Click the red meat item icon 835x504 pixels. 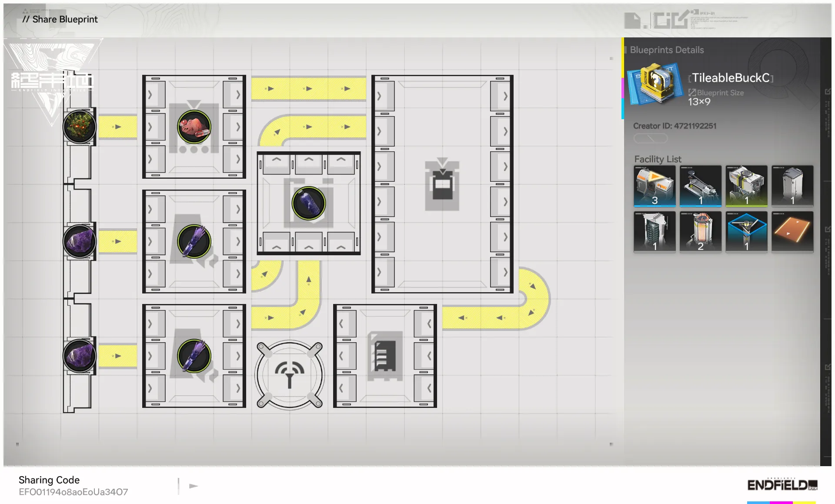pyautogui.click(x=194, y=127)
